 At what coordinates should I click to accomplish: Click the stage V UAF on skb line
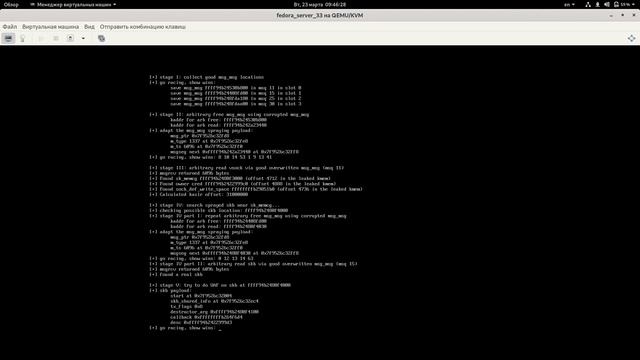click(x=220, y=285)
